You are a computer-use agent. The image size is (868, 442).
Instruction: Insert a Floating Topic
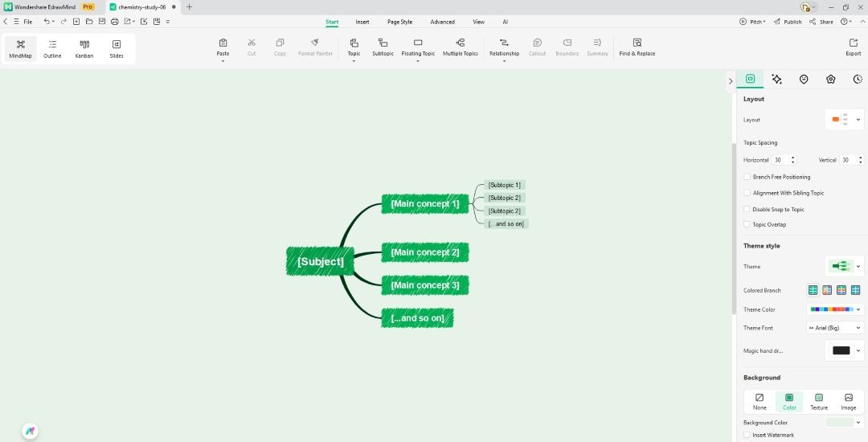coord(418,47)
